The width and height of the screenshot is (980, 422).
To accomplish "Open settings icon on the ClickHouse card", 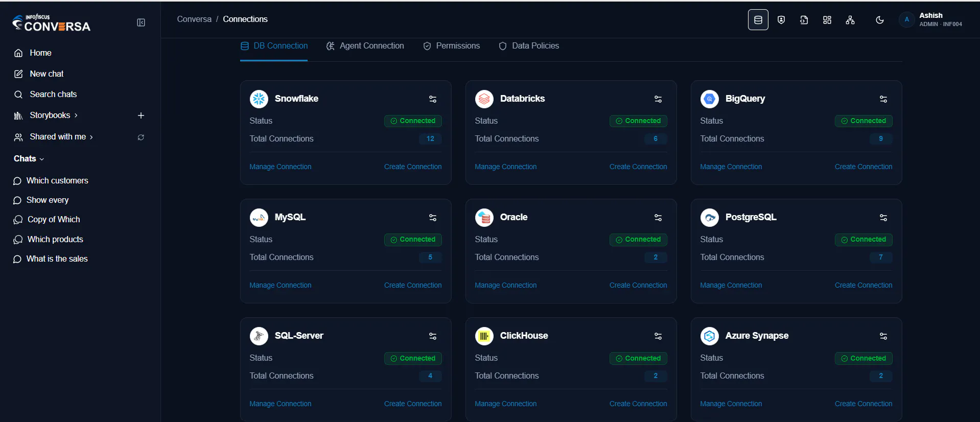I will click(x=658, y=336).
